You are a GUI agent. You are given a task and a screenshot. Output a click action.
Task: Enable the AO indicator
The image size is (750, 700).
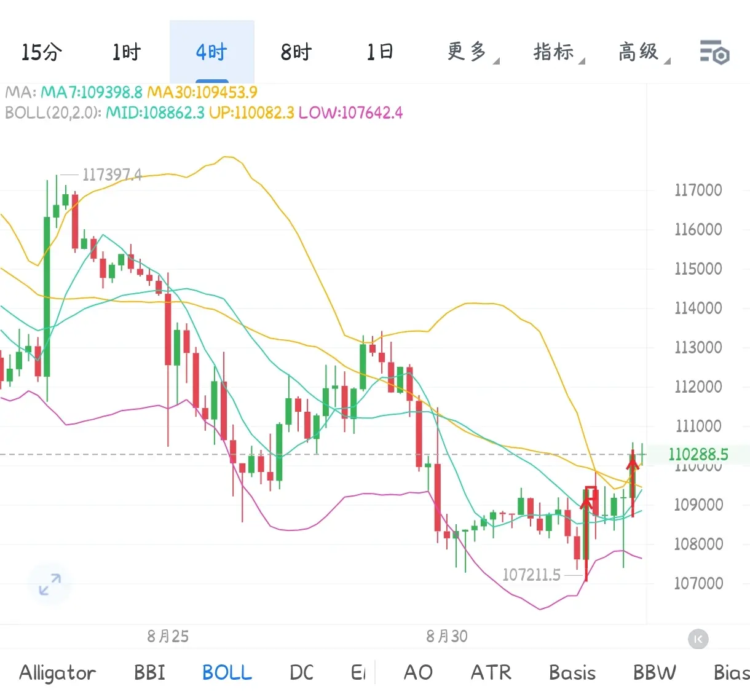pyautogui.click(x=418, y=672)
